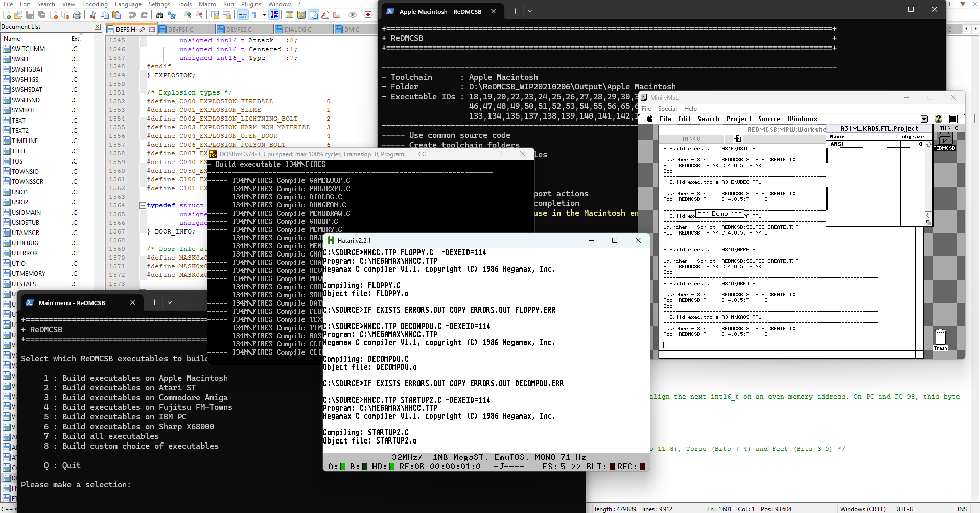The image size is (980, 513).
Task: Click the Folder as Workspace toolbar icon
Action: point(337,15)
